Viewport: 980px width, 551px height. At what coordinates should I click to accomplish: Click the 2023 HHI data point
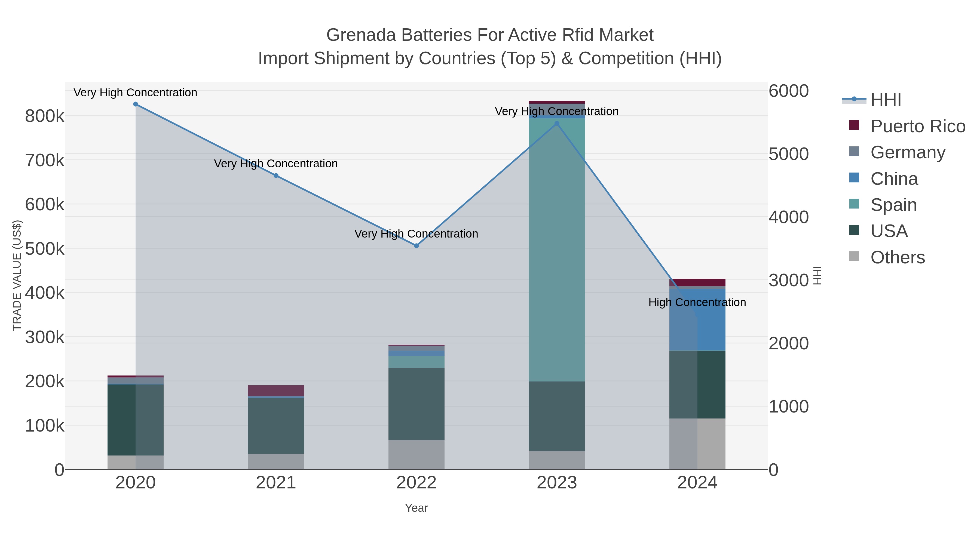click(557, 124)
